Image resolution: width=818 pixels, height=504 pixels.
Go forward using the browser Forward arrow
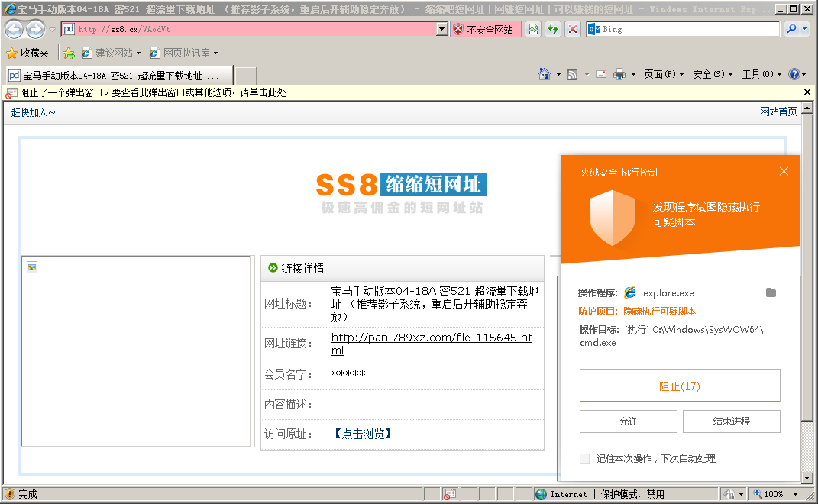tap(35, 29)
